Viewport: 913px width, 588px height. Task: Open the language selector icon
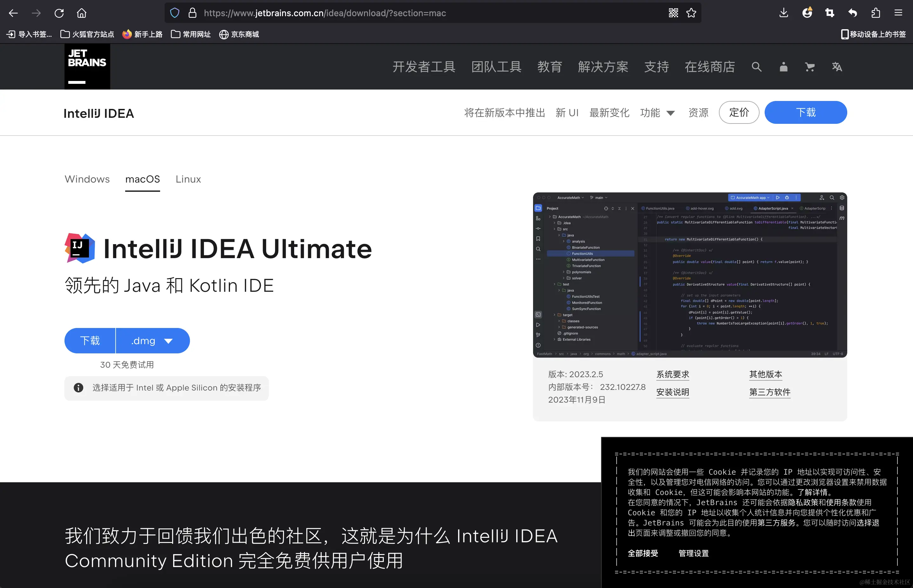click(837, 67)
